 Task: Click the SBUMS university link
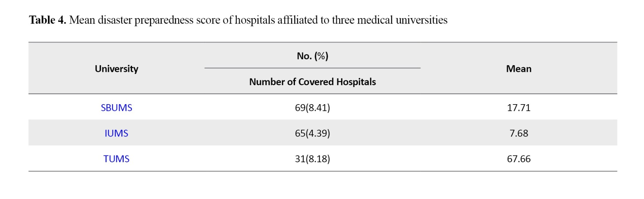pyautogui.click(x=116, y=108)
